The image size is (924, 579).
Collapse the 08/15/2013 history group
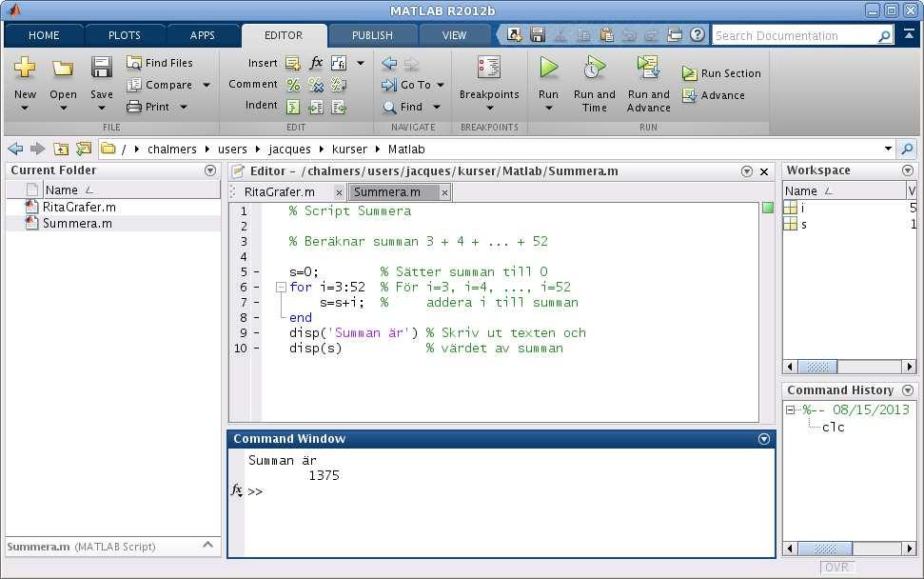(x=790, y=409)
